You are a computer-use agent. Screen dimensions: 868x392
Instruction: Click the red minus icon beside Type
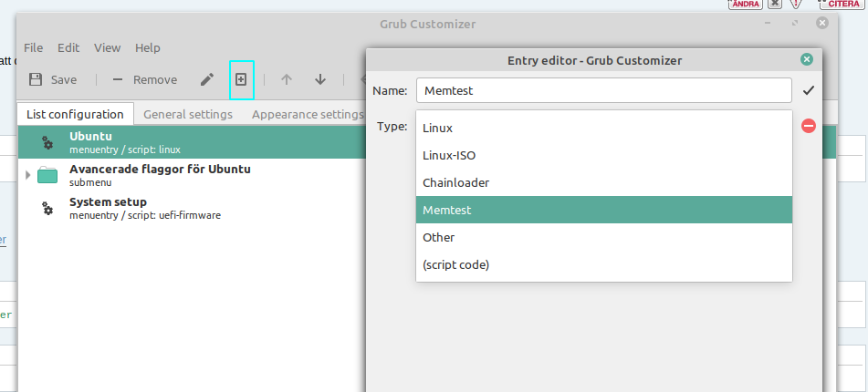(809, 126)
